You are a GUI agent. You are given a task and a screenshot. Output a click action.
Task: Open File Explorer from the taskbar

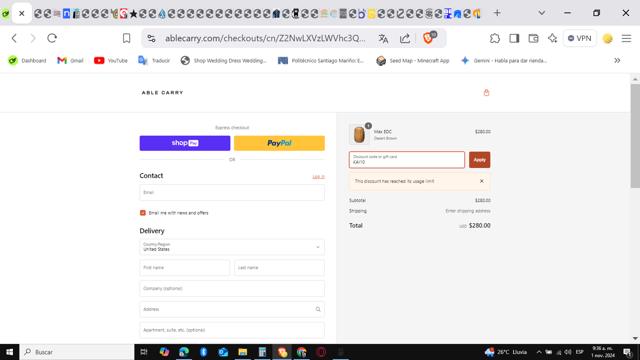243,352
